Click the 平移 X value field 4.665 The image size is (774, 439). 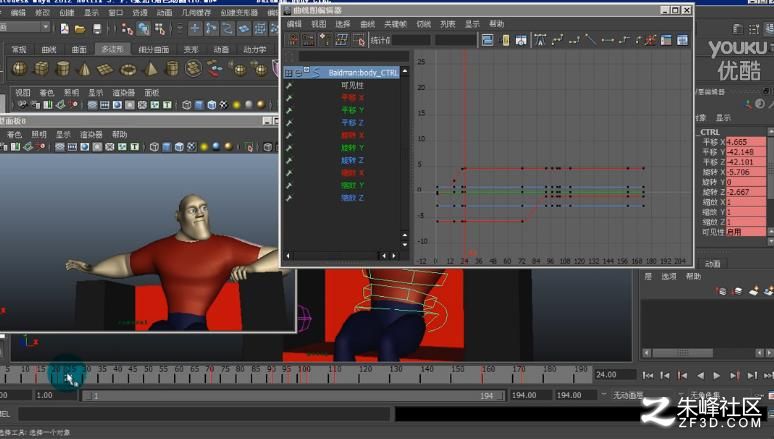tap(745, 142)
